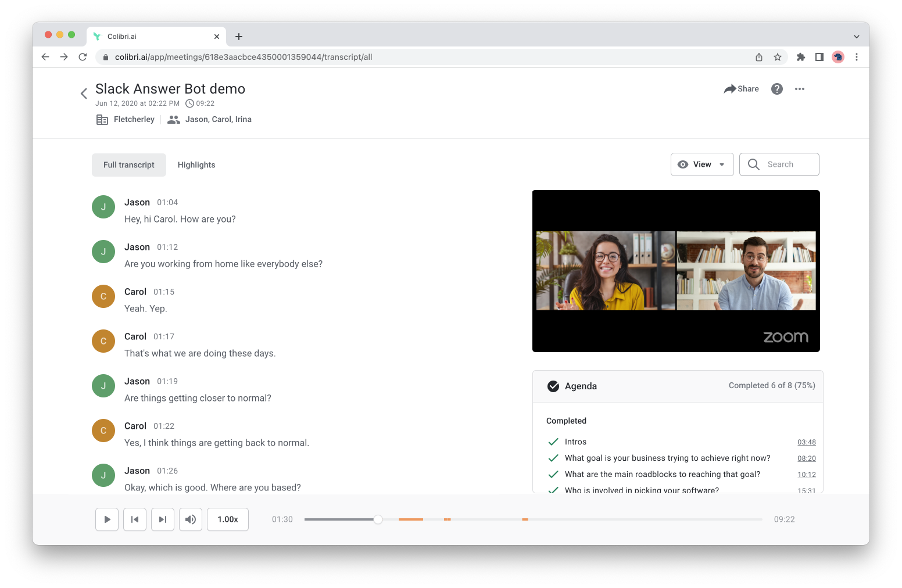
Task: Click browser forward arrow
Action: click(x=64, y=57)
